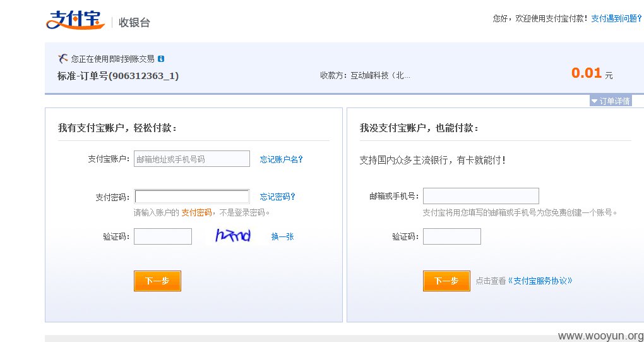Click the info icon beside 即时到账交易
644x342 pixels.
point(161,59)
